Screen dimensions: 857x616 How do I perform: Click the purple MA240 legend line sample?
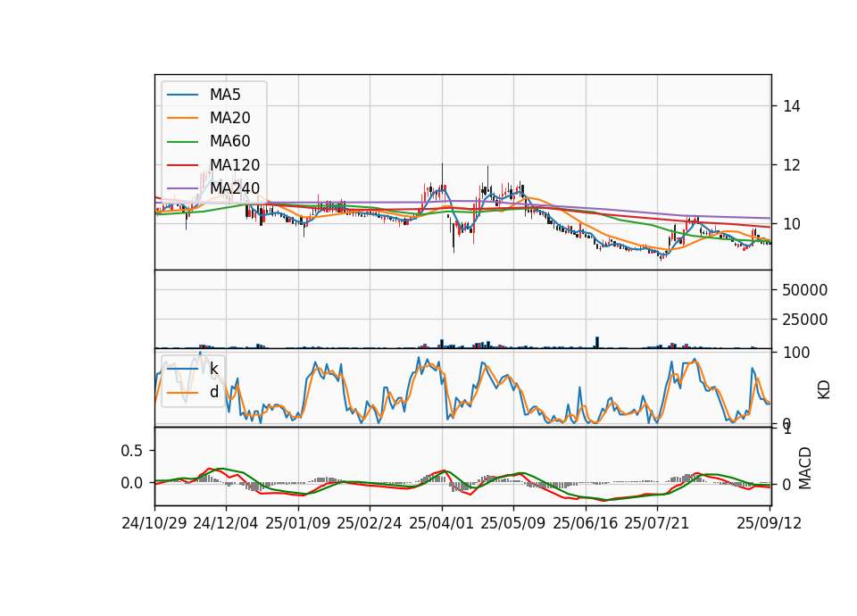(x=182, y=188)
